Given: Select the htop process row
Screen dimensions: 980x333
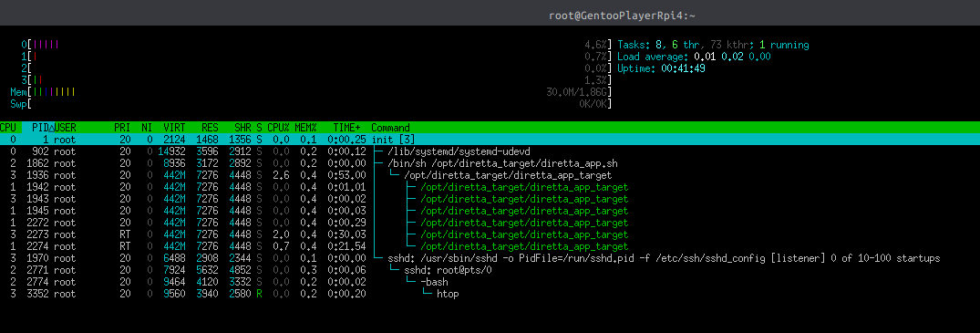Looking at the screenshot, I should (x=490, y=294).
